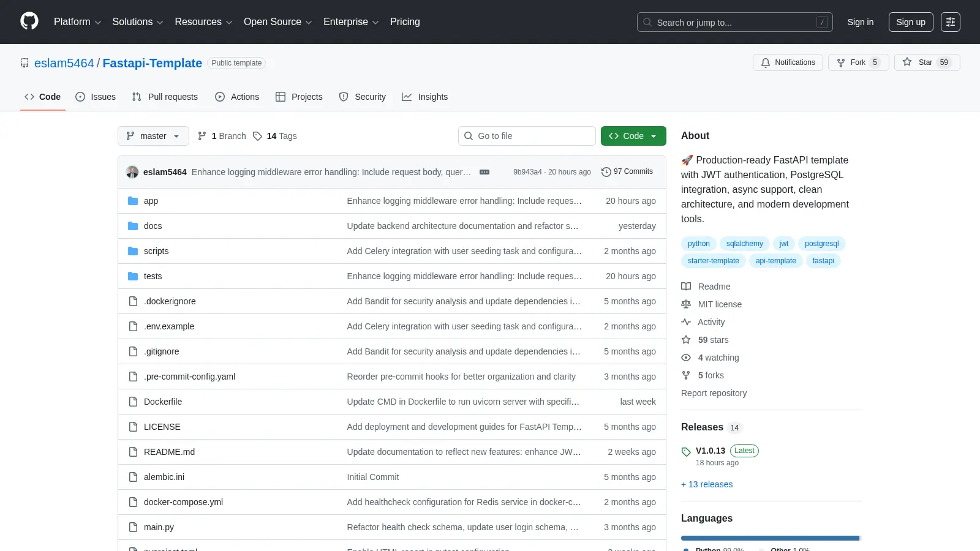Click the fork icon beside 5 forks
Screen dimensions: 980x551
pos(686,375)
